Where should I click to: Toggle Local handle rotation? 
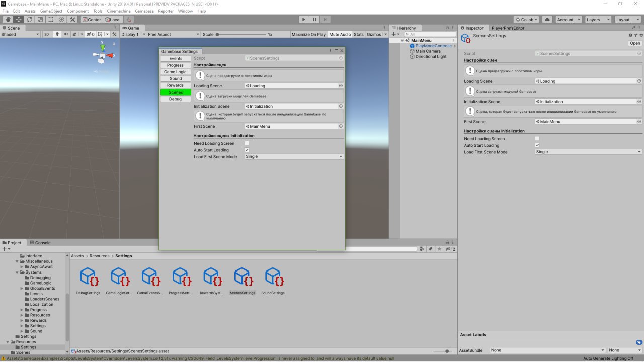coord(113,19)
